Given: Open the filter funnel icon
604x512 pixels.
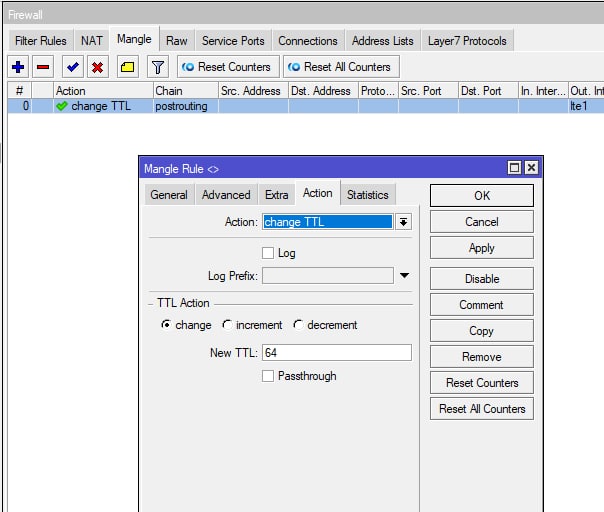Looking at the screenshot, I should pos(158,67).
